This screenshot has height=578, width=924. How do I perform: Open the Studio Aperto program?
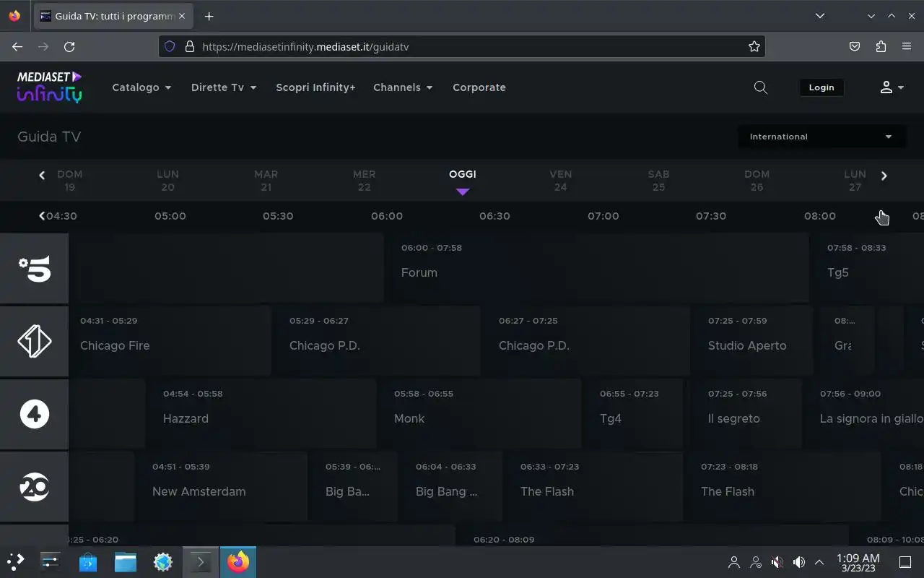(754, 340)
